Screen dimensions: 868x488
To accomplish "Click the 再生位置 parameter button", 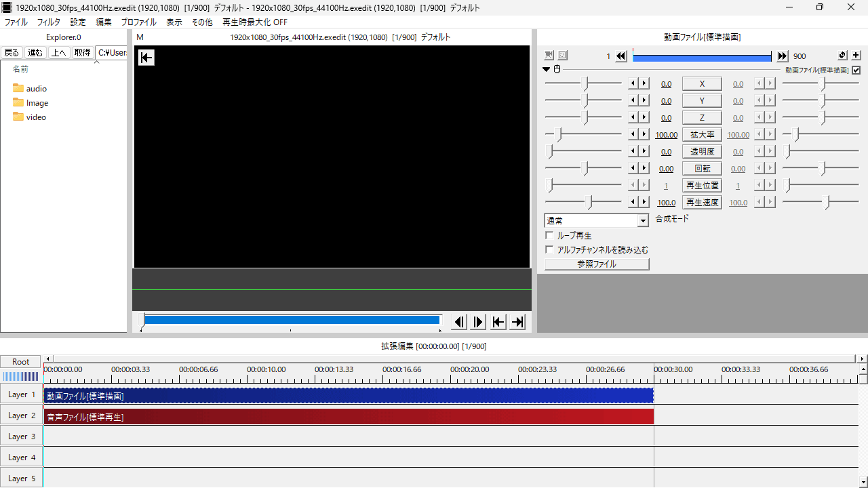I will [x=702, y=186].
